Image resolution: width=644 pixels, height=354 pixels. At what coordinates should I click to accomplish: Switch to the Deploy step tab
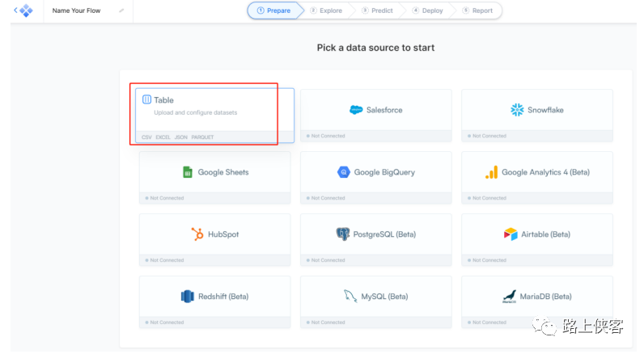coord(427,11)
